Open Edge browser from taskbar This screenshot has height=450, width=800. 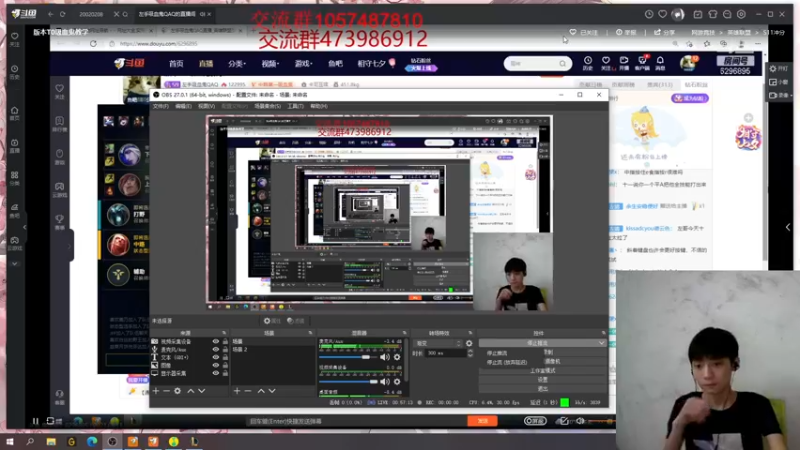pyautogui.click(x=92, y=441)
